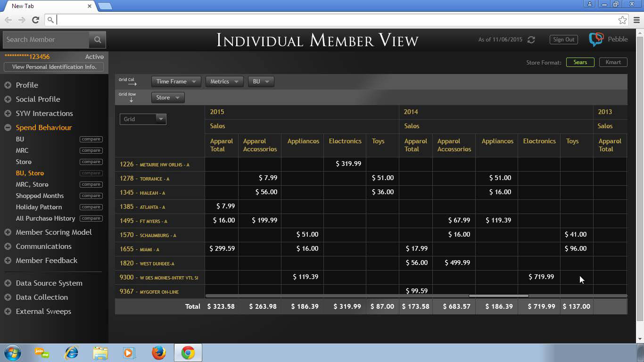Screen dimensions: 644x362
Task: Open the Grid view dropdown
Action: 143,119
